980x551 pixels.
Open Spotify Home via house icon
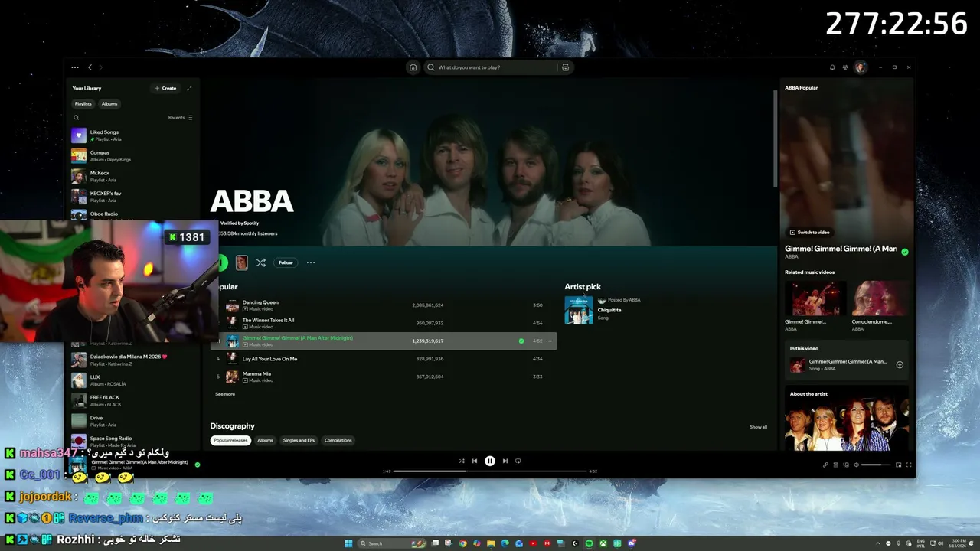[x=413, y=67]
